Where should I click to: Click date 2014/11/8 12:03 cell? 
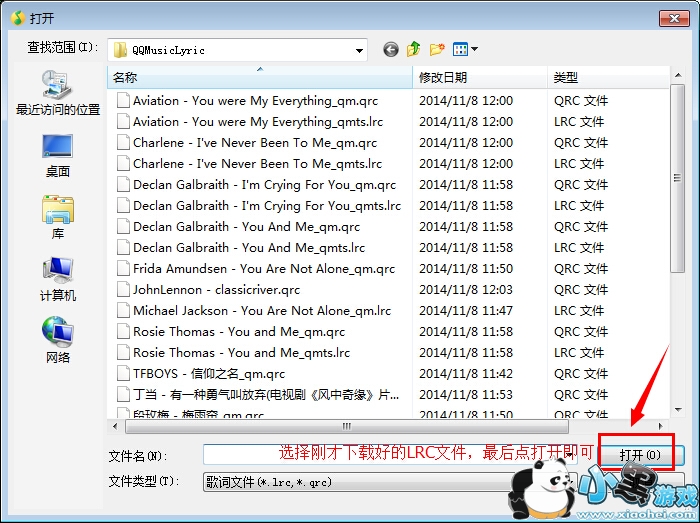466,290
